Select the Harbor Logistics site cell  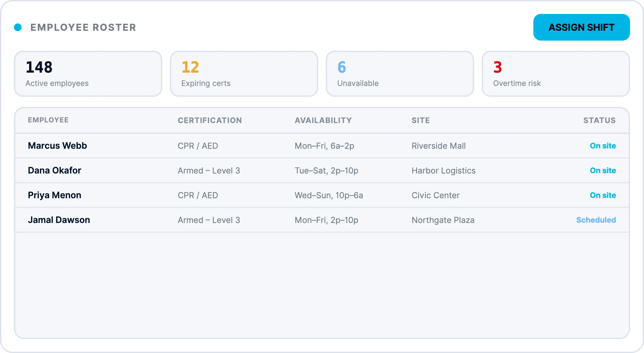click(443, 171)
